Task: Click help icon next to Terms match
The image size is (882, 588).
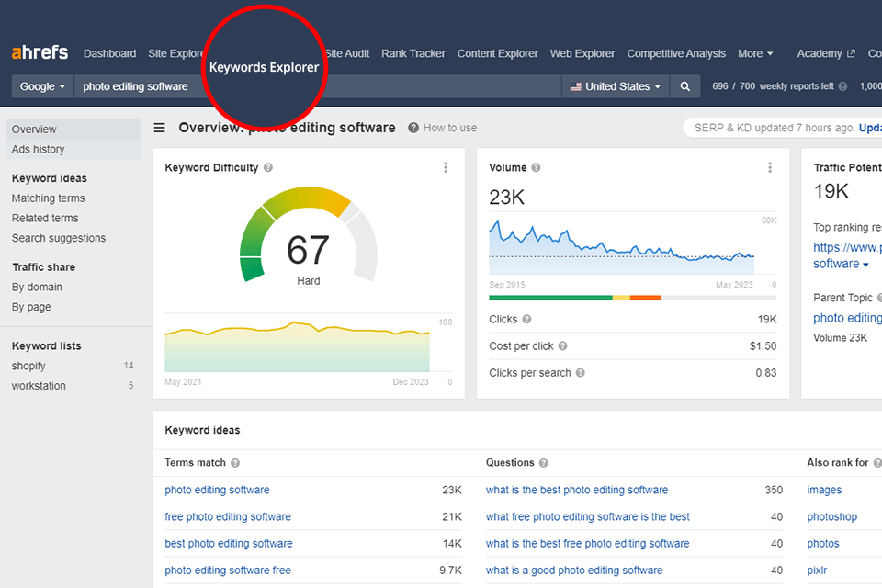Action: (x=235, y=463)
